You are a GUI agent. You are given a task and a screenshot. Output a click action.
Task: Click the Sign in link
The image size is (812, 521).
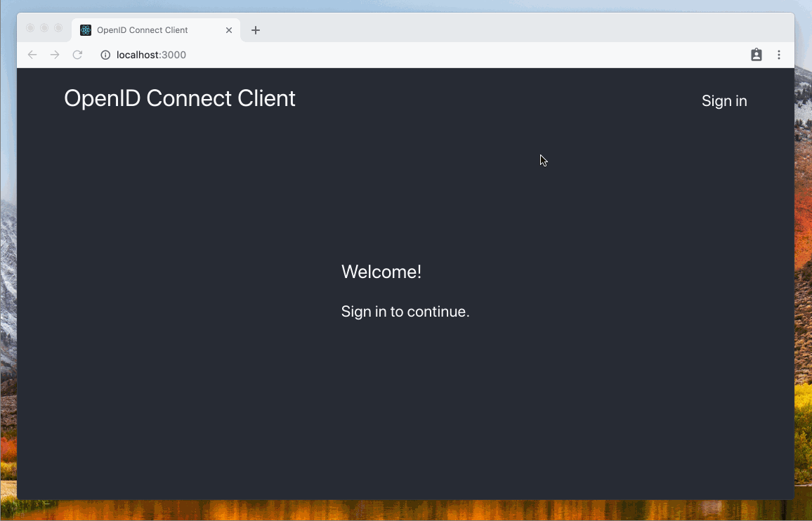click(x=724, y=101)
